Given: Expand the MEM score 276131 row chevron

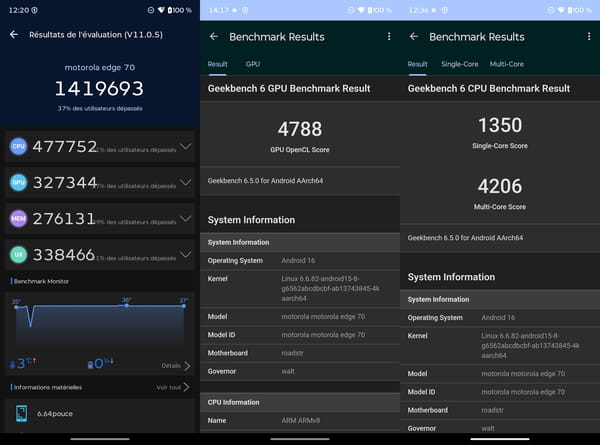Looking at the screenshot, I should (185, 219).
